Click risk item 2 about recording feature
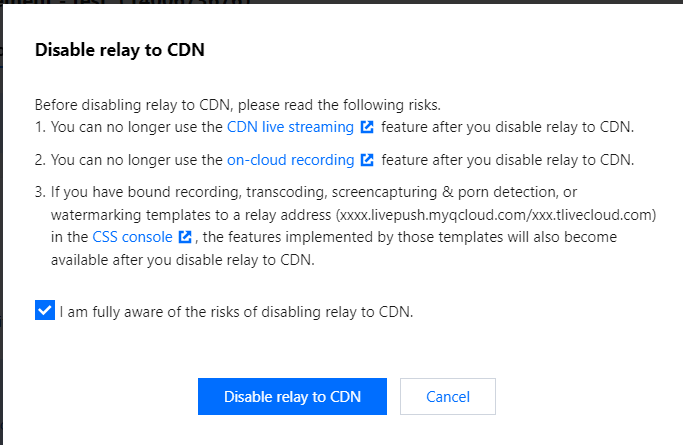 [508, 159]
